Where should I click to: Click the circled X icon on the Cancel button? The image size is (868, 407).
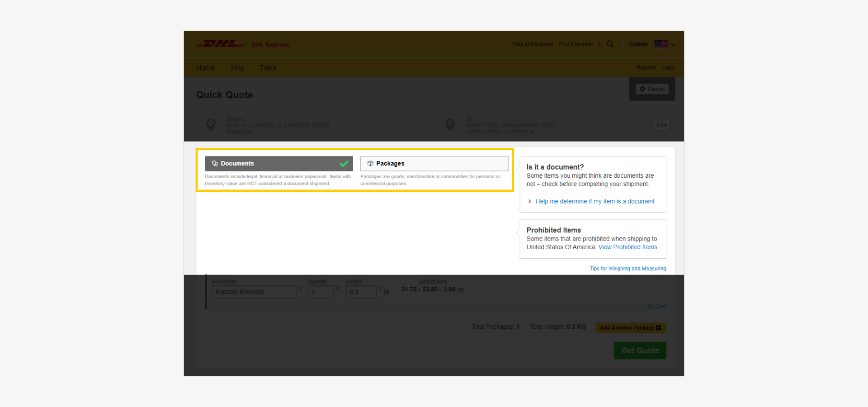click(x=643, y=89)
